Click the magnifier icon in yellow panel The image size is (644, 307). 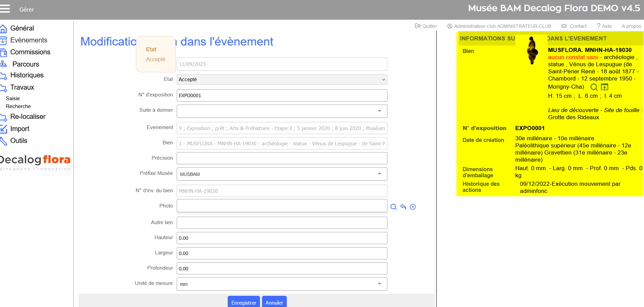coord(594,87)
